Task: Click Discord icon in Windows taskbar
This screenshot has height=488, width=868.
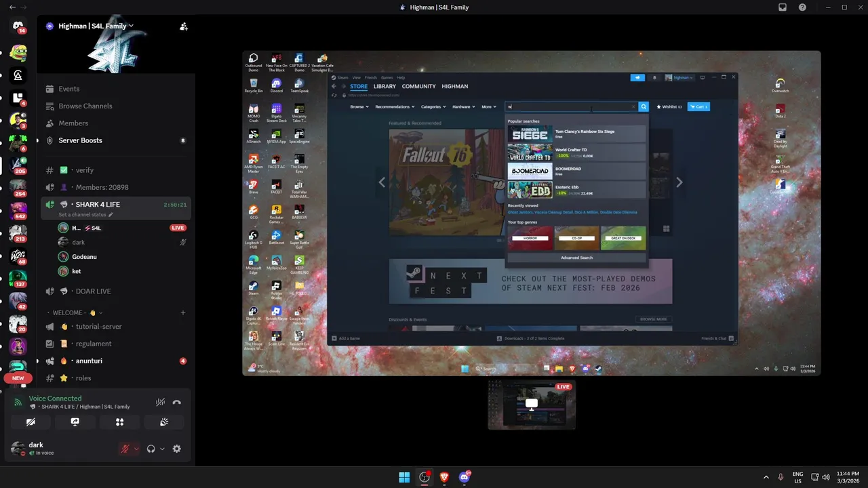Action: pyautogui.click(x=465, y=477)
